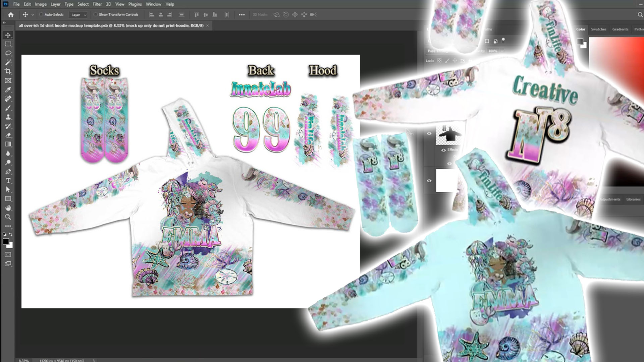Select the Zoom tool in toolbar

tap(8, 217)
